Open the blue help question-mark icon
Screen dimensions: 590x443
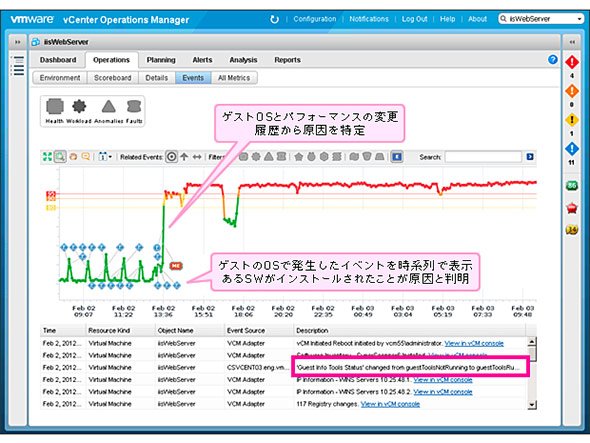pyautogui.click(x=552, y=59)
